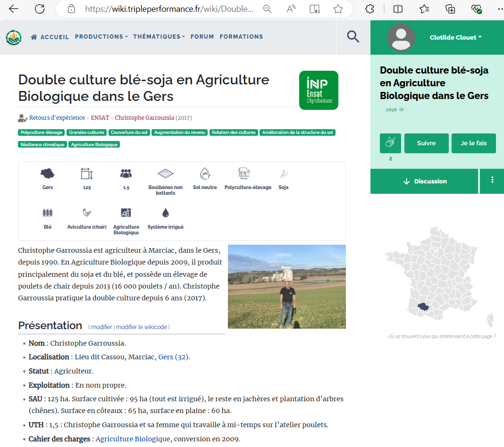Expand the Thématiques dropdown menu
The width and height of the screenshot is (504, 447).
pyautogui.click(x=159, y=37)
